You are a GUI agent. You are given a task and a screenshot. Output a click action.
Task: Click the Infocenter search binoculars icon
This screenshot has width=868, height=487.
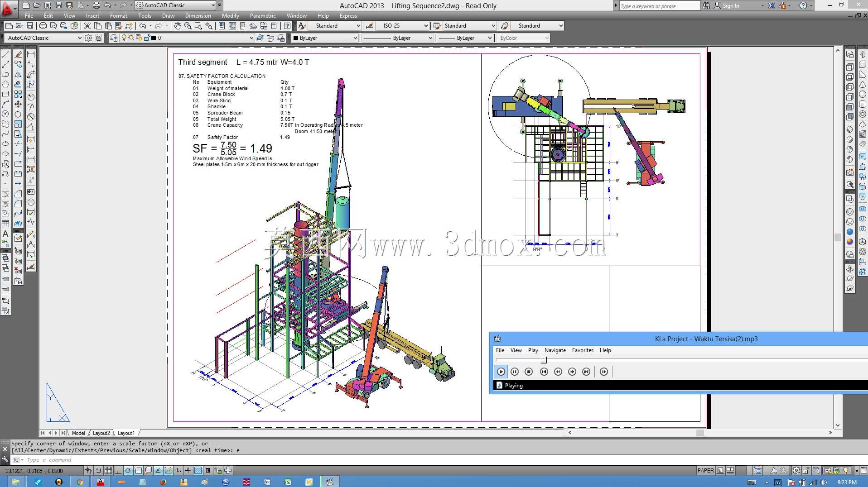[x=706, y=5]
